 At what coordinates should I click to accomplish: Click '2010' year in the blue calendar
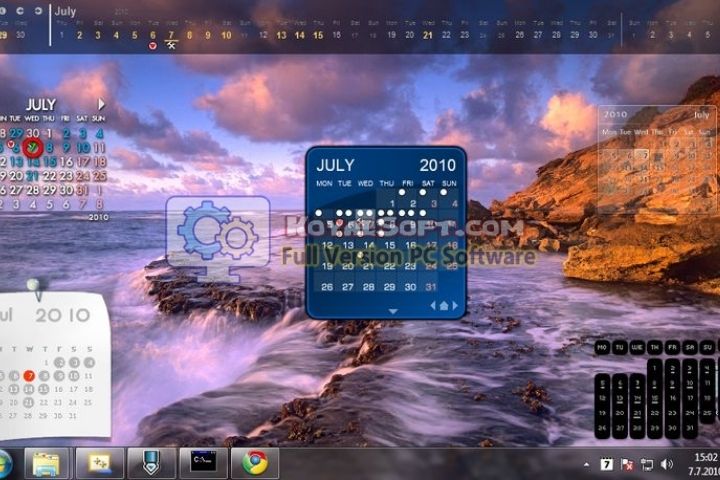438,165
